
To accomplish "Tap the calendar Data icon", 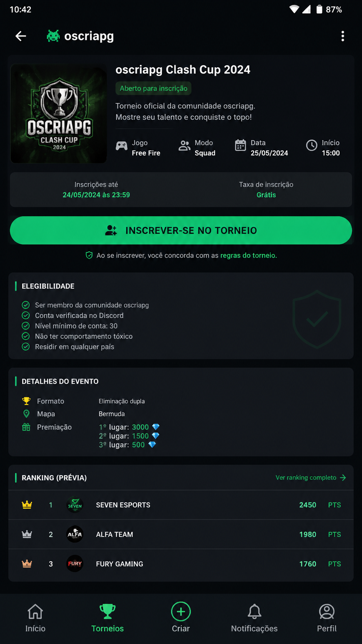I will [240, 145].
